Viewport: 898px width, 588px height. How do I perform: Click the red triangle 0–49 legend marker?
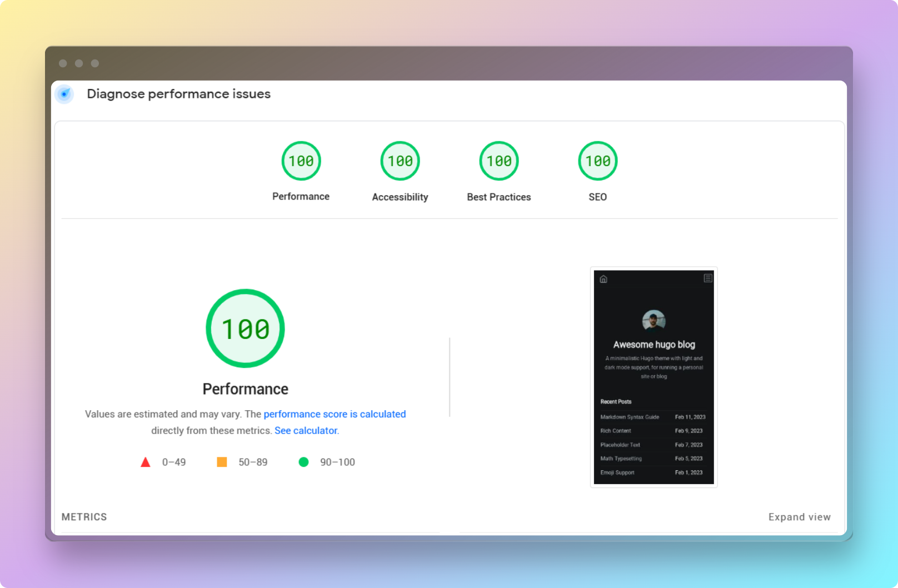pos(146,462)
